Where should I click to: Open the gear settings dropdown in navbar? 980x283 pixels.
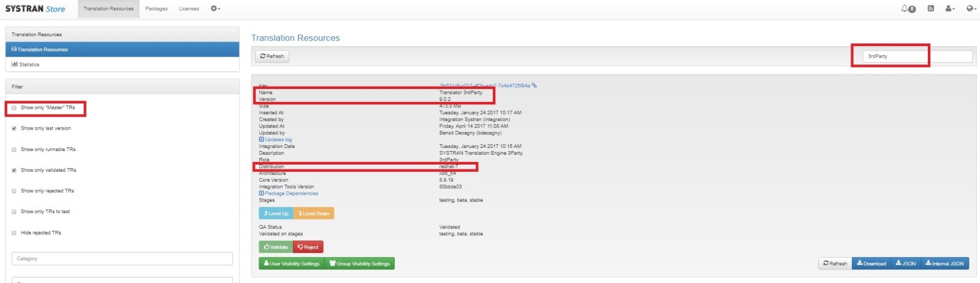click(x=215, y=9)
